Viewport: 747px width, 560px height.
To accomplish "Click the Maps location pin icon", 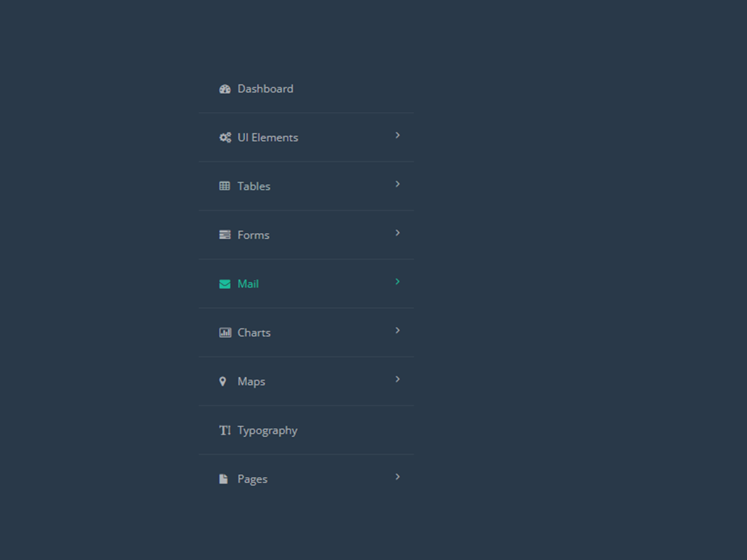I will (x=223, y=382).
